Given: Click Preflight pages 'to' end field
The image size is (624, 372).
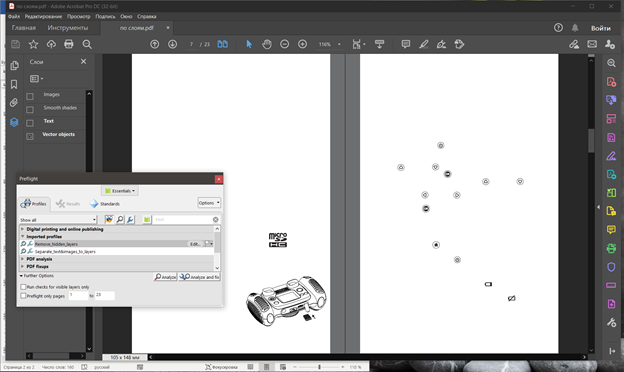Looking at the screenshot, I should (x=105, y=295).
